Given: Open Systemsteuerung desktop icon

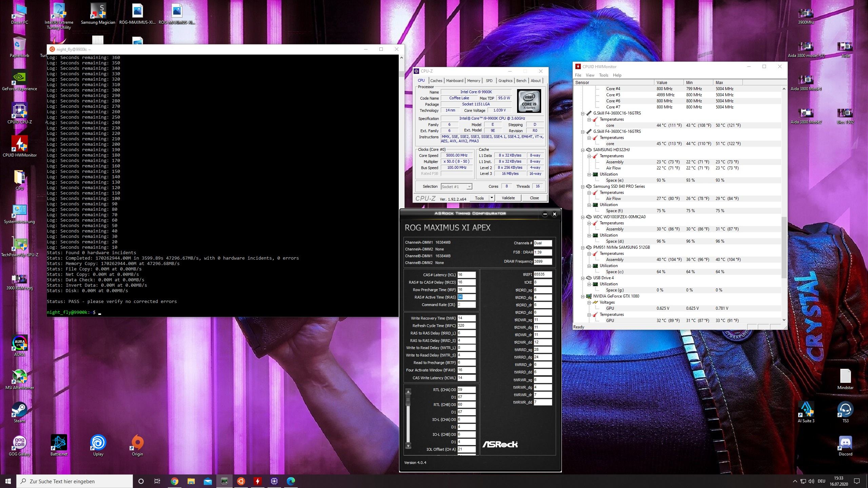Looking at the screenshot, I should pos(19,213).
